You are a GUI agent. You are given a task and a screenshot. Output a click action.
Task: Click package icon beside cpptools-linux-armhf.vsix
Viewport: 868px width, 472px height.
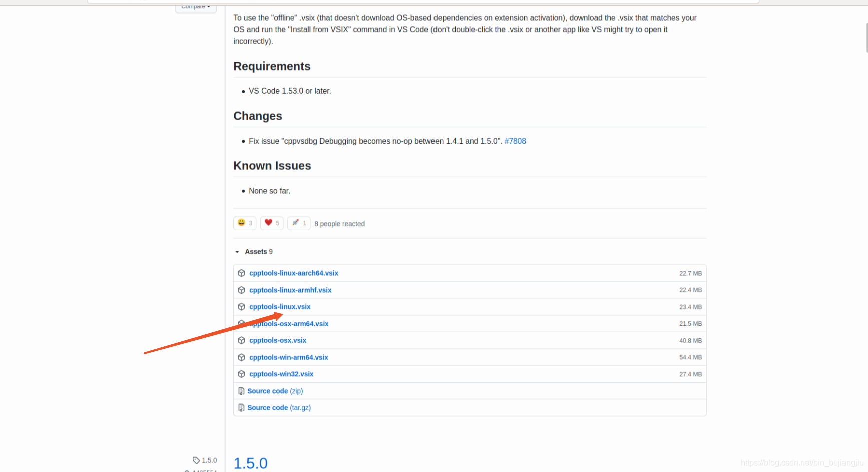pos(241,290)
